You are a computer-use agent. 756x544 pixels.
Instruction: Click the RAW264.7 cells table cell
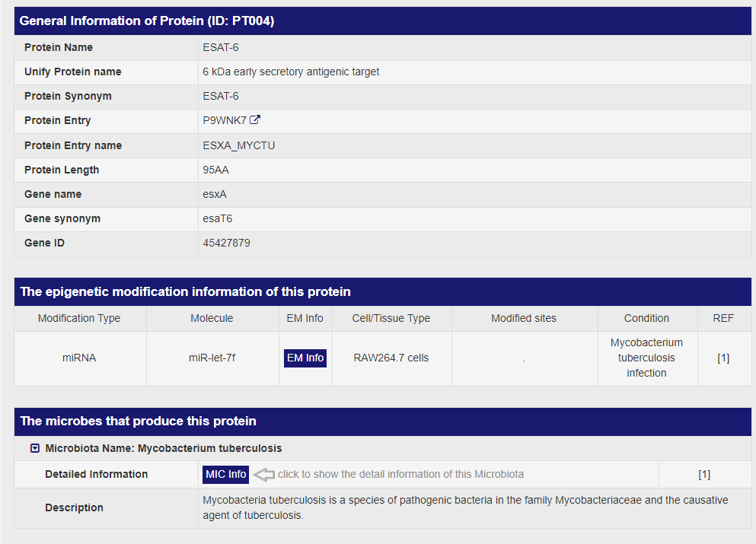click(391, 358)
